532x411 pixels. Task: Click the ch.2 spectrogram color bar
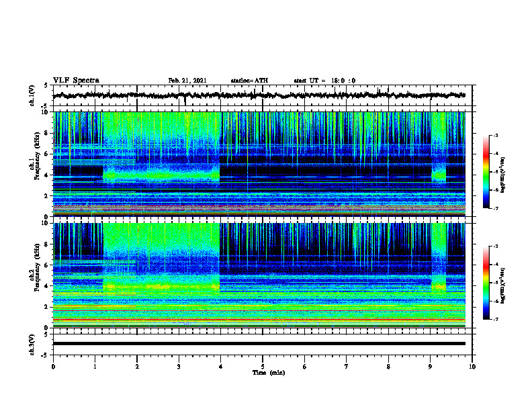486,283
